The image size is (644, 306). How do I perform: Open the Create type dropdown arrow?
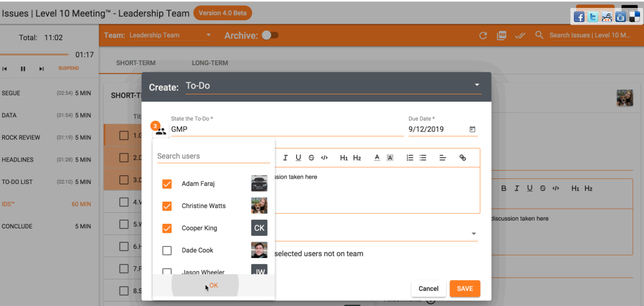pyautogui.click(x=476, y=85)
